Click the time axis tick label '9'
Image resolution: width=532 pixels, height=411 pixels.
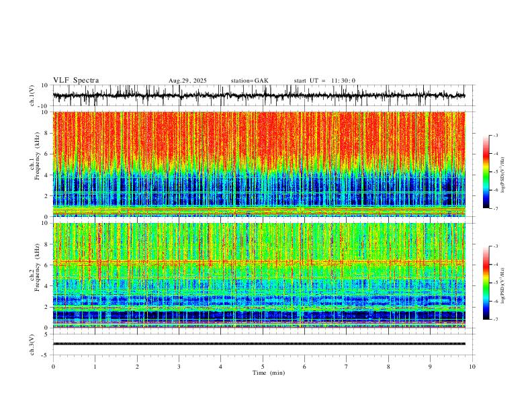coord(430,367)
